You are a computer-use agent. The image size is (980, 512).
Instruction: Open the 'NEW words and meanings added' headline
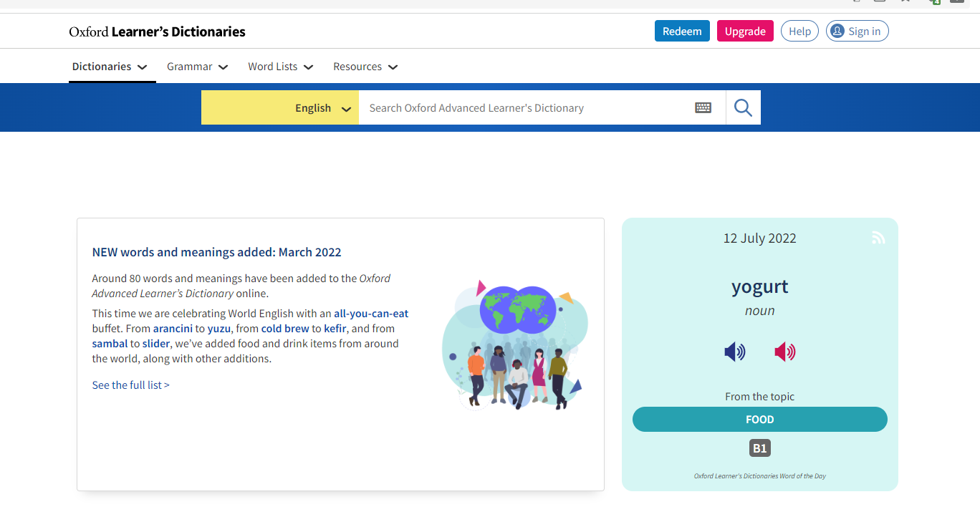coord(216,252)
